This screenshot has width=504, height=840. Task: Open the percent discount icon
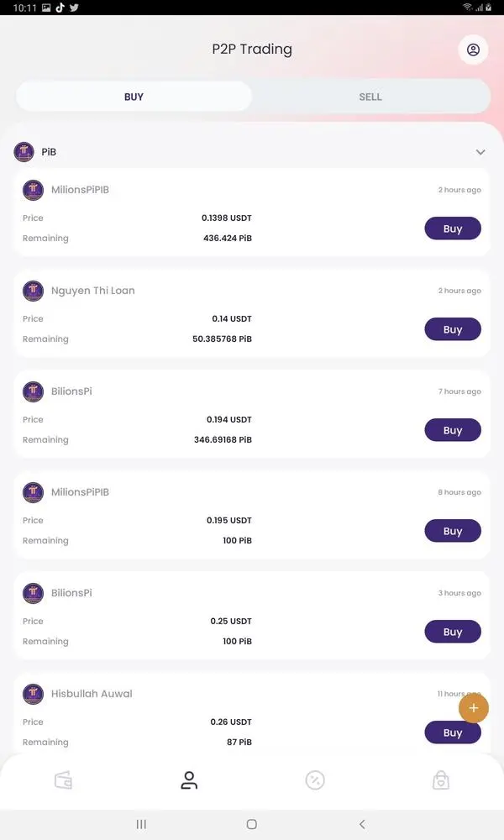click(314, 780)
